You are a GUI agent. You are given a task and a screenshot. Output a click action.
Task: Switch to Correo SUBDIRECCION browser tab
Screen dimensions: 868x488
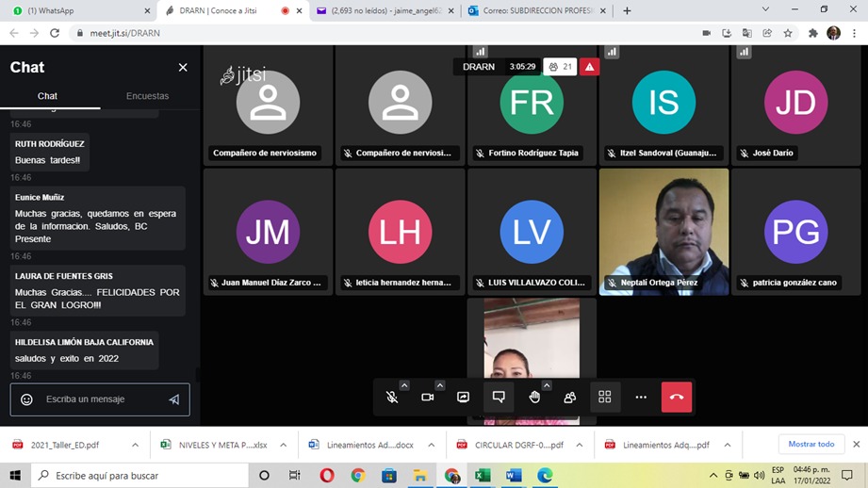(537, 10)
